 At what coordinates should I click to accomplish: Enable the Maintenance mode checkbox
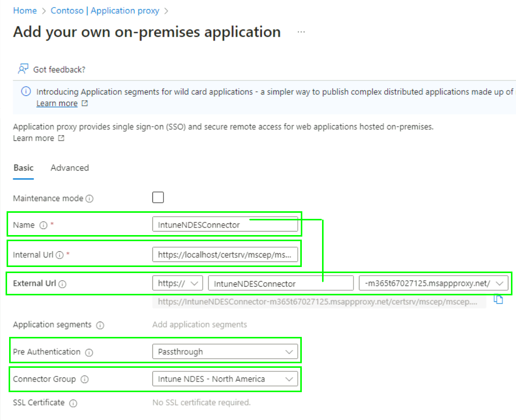click(158, 197)
